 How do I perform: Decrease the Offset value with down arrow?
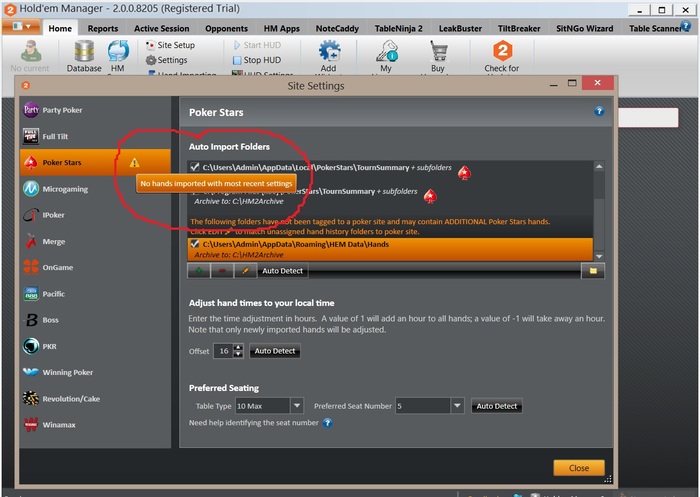click(239, 355)
